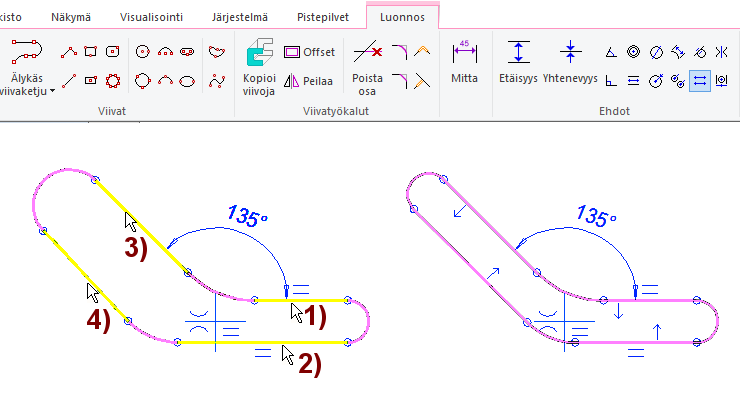Choose the angle constraint icon
Image resolution: width=740 pixels, height=393 pixels.
(611, 52)
